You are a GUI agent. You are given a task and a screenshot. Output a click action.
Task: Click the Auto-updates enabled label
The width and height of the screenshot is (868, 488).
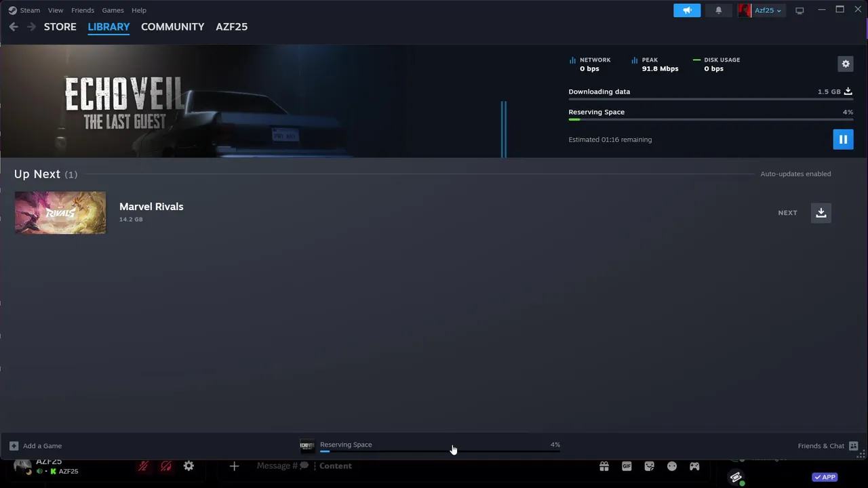[795, 174]
